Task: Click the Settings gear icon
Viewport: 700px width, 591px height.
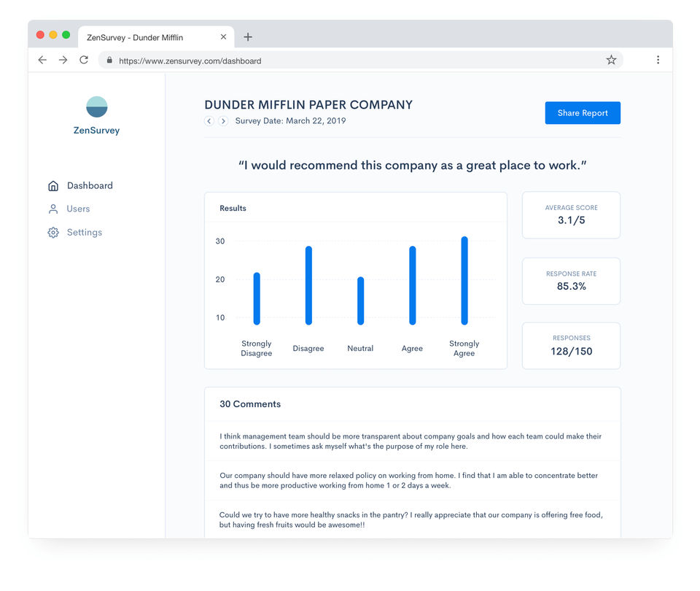Action: click(53, 232)
